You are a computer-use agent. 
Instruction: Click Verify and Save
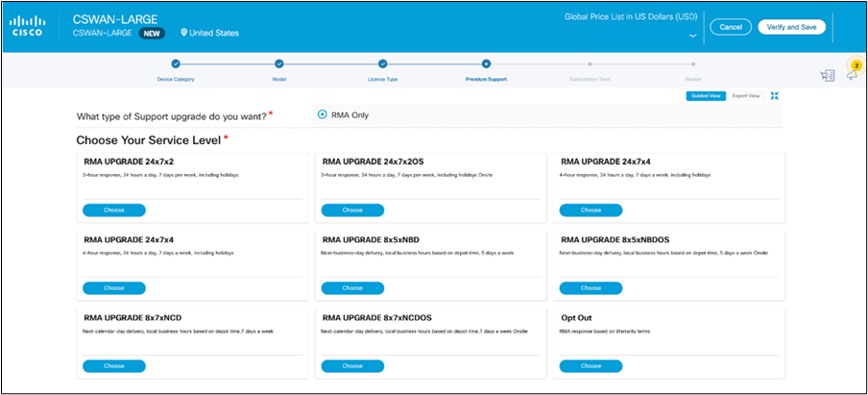(791, 27)
